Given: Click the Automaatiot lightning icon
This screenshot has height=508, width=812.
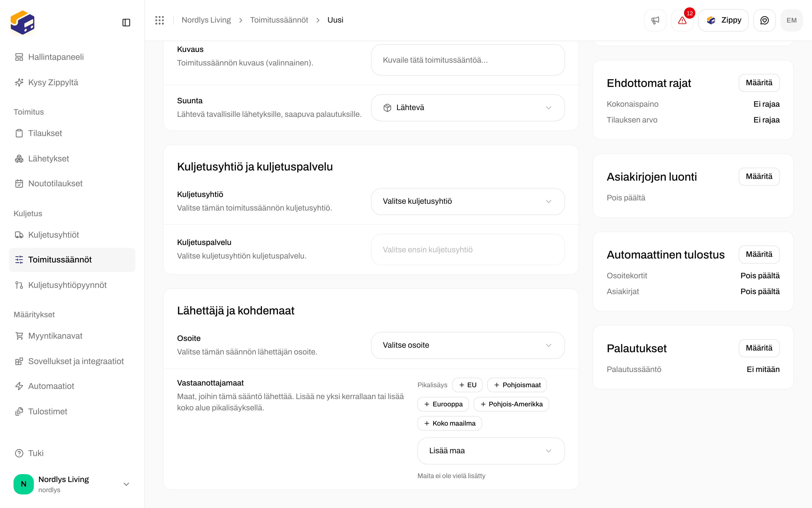Looking at the screenshot, I should (x=19, y=386).
